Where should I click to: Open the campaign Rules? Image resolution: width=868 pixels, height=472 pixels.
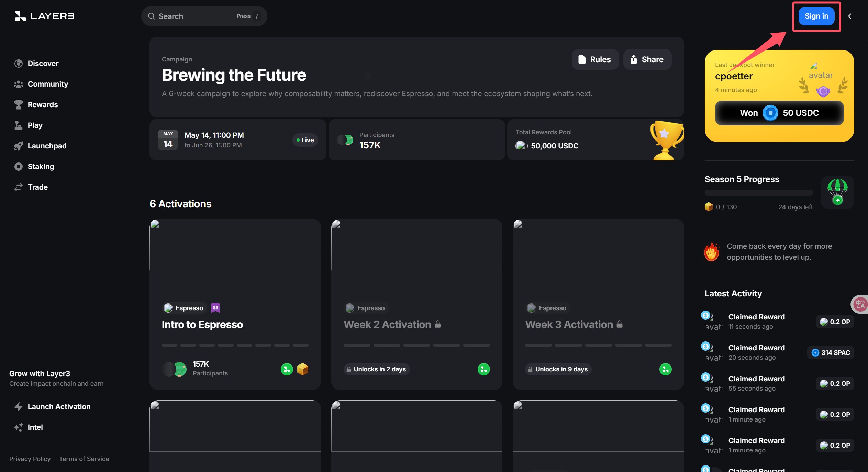tap(595, 59)
